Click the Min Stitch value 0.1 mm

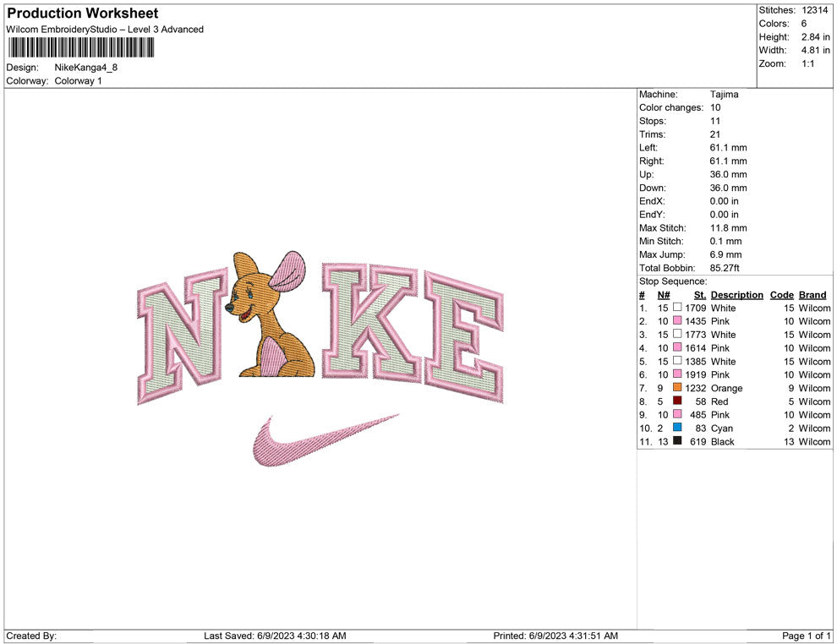(726, 241)
